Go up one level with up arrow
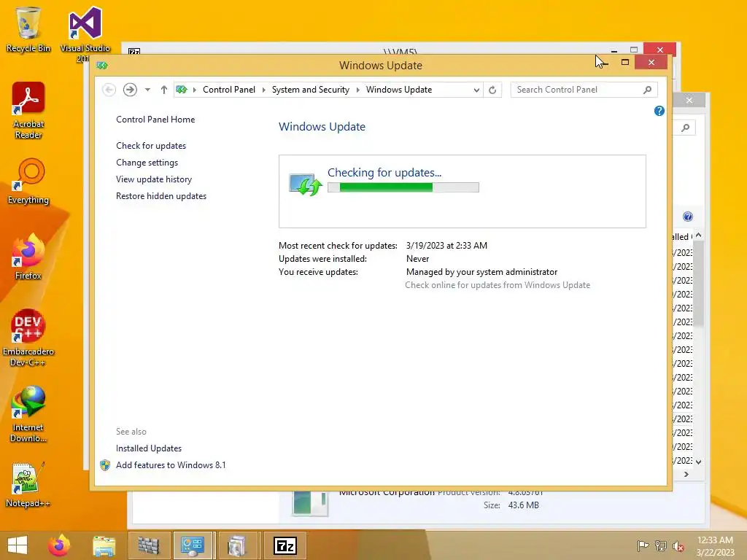The height and width of the screenshot is (560, 747). [x=164, y=90]
